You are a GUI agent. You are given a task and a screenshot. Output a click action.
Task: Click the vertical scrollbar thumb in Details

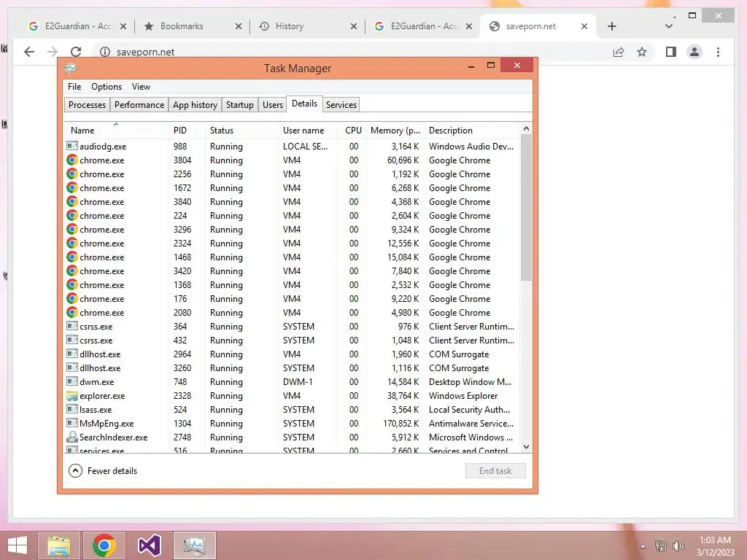pos(526,207)
